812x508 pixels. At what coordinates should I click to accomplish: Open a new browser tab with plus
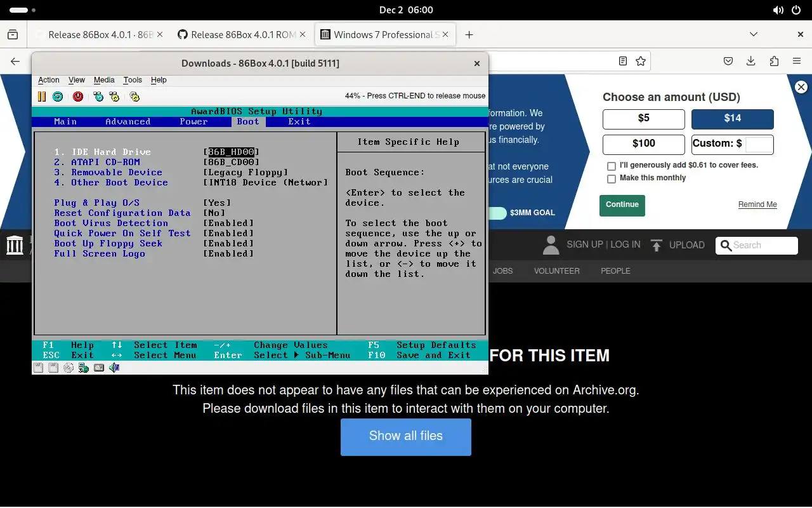point(469,34)
